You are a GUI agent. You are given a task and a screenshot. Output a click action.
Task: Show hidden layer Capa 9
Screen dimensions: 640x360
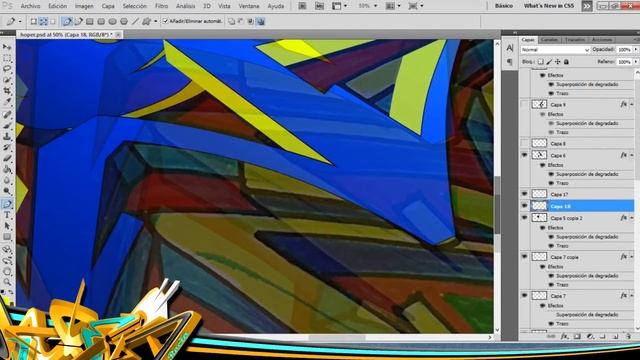(524, 105)
